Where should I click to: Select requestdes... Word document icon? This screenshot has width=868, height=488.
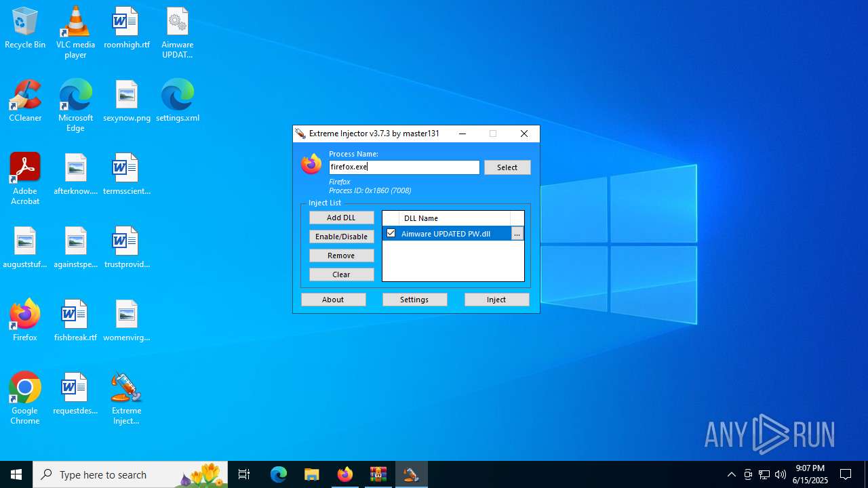[x=75, y=394]
